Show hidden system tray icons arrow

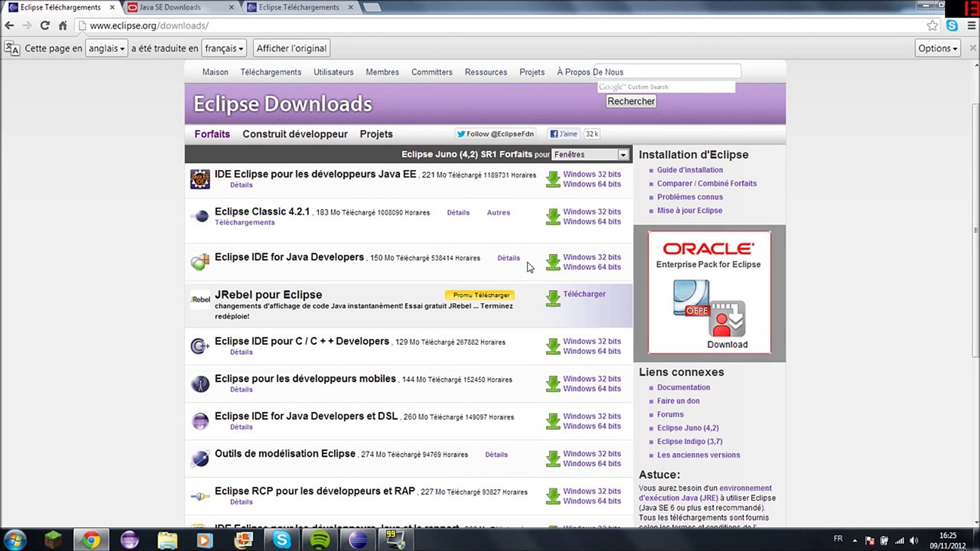854,540
